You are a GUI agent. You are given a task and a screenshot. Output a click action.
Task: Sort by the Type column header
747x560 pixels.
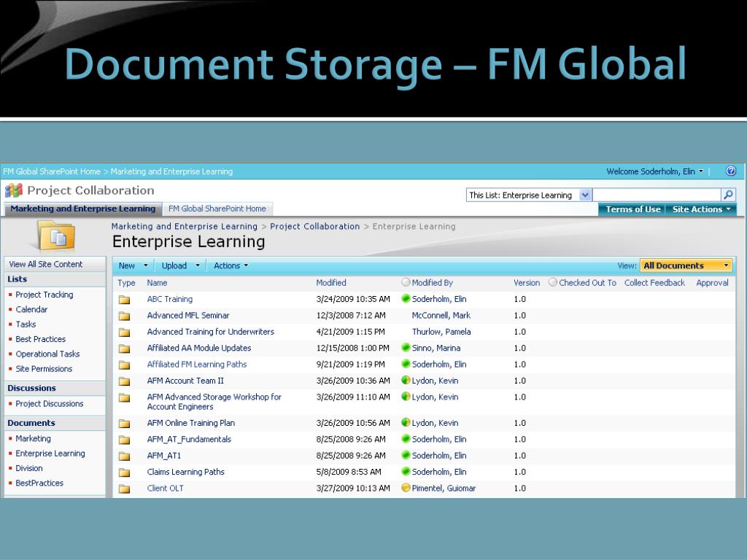pos(126,283)
